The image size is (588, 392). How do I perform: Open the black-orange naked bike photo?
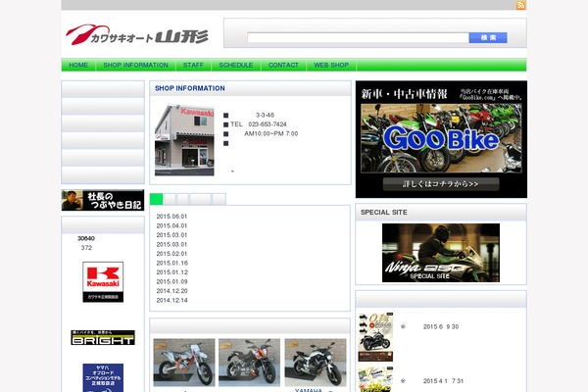tap(249, 363)
